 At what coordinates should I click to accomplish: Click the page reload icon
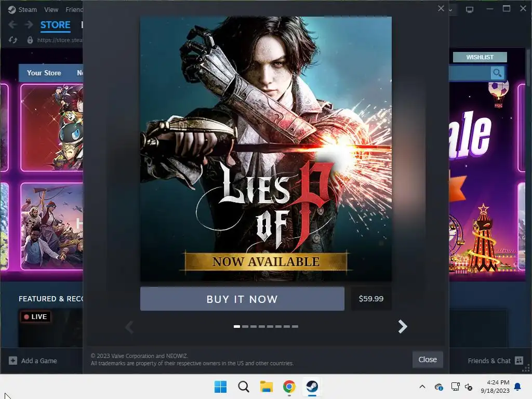click(13, 40)
